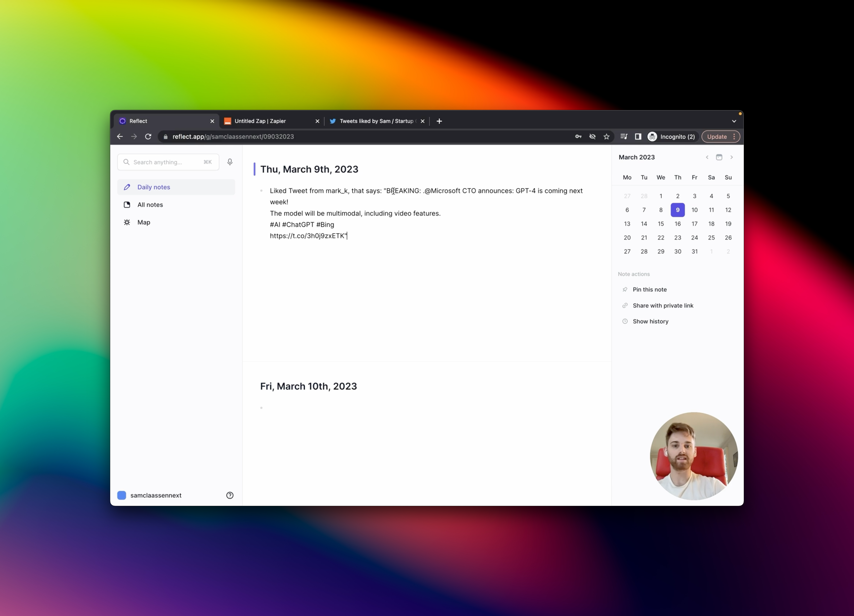Click the Fri, March 10th, 2023 heading
The height and width of the screenshot is (616, 854).
pos(308,386)
